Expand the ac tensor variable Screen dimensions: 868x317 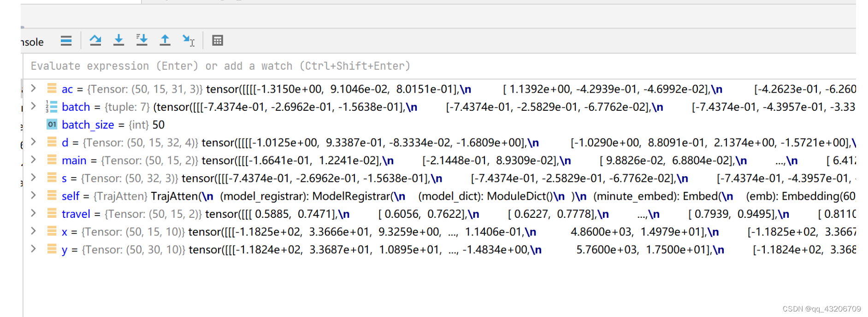click(33, 88)
